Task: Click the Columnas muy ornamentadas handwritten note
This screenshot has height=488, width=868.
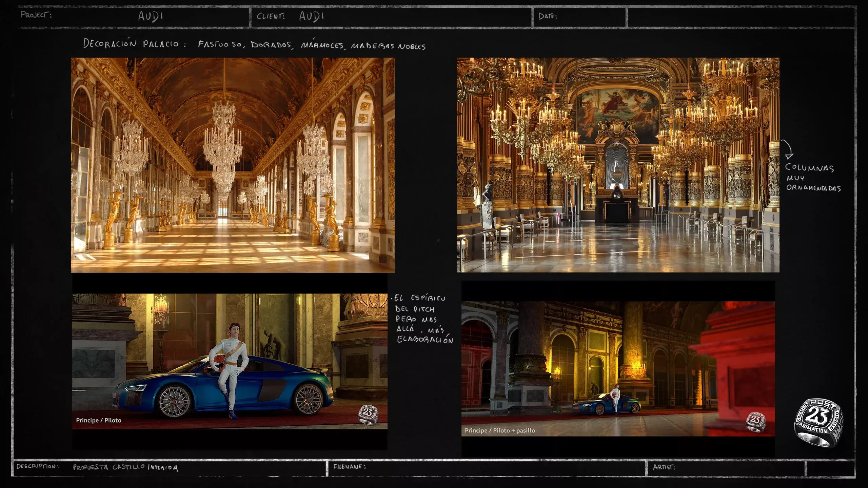Action: (x=812, y=178)
